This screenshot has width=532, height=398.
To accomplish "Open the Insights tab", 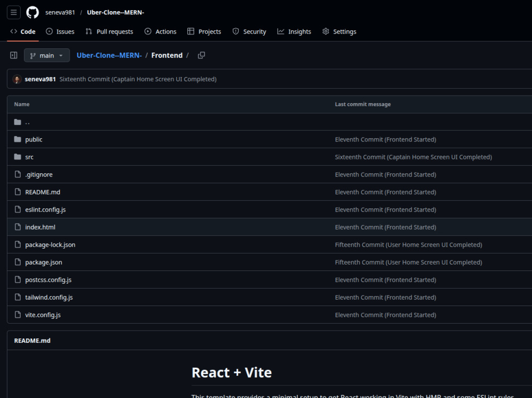I will coord(294,31).
